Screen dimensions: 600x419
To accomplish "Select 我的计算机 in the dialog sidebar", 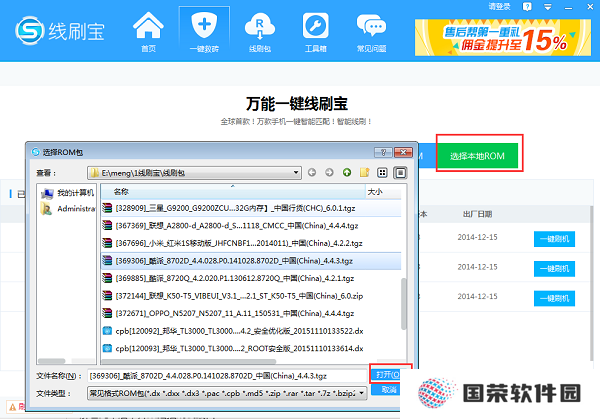I will [68, 193].
